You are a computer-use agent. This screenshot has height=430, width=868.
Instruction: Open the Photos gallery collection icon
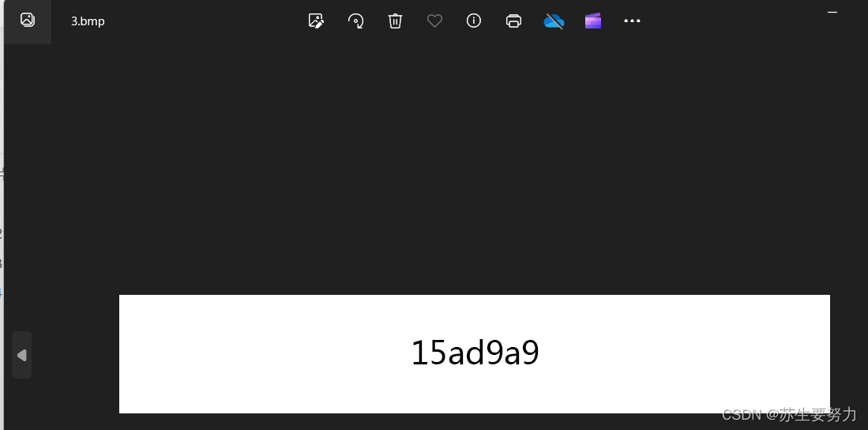tap(27, 20)
